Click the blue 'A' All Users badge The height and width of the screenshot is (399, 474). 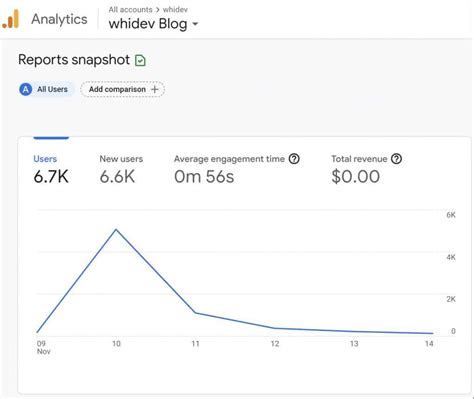[26, 89]
